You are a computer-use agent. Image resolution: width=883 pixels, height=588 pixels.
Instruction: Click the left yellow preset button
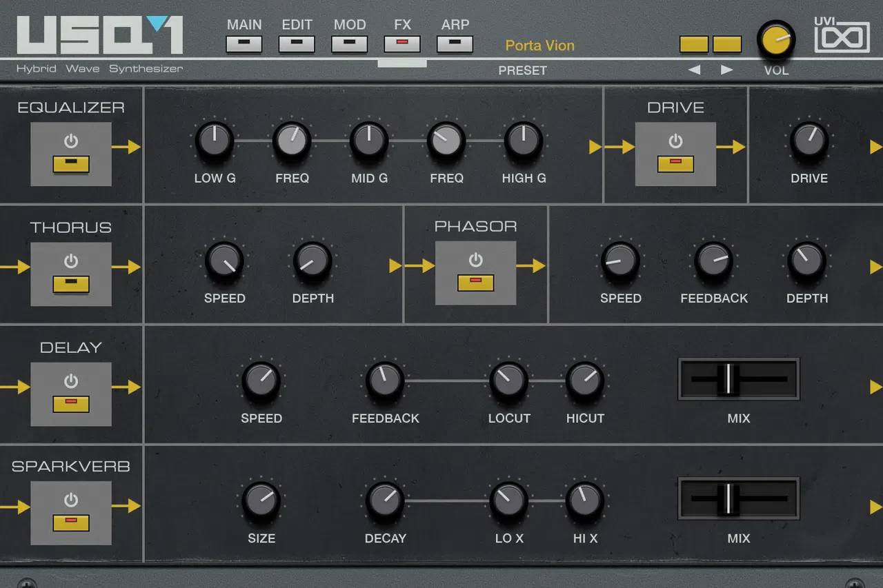tap(694, 44)
